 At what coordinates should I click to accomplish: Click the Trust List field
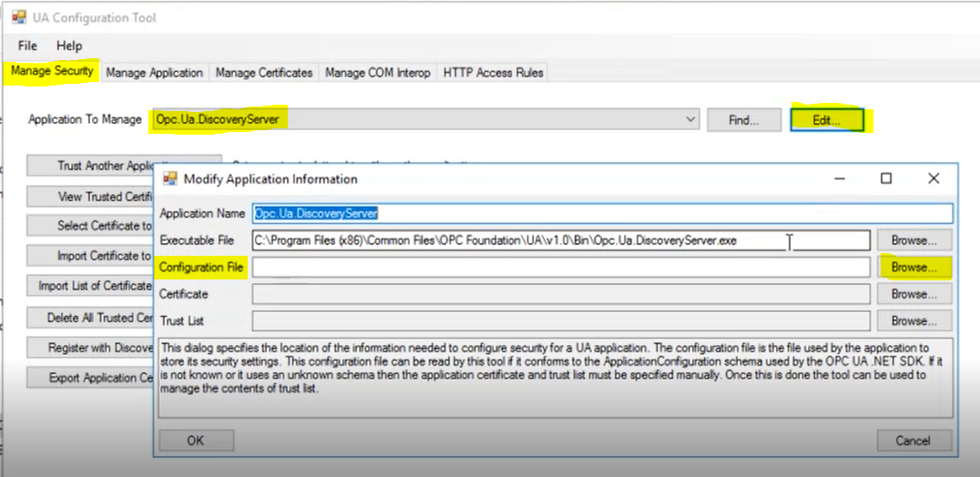click(561, 321)
